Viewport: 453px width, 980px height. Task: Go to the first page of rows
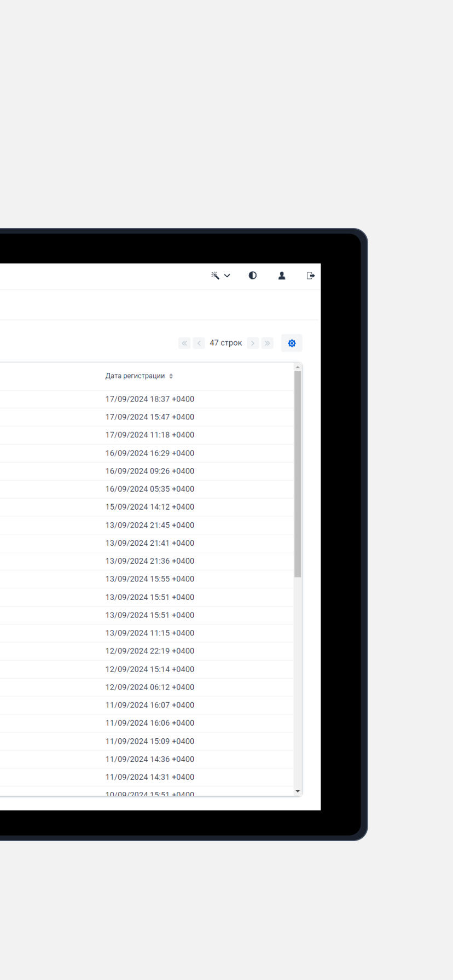coord(184,343)
